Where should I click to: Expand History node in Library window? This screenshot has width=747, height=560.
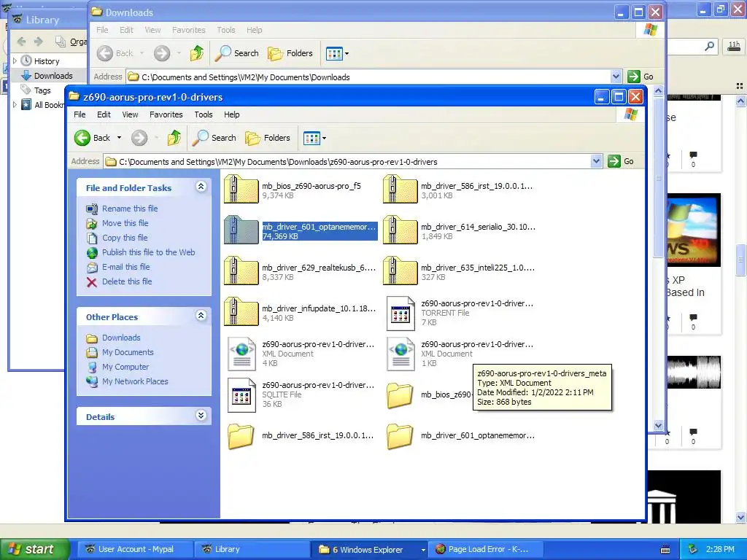coord(15,61)
